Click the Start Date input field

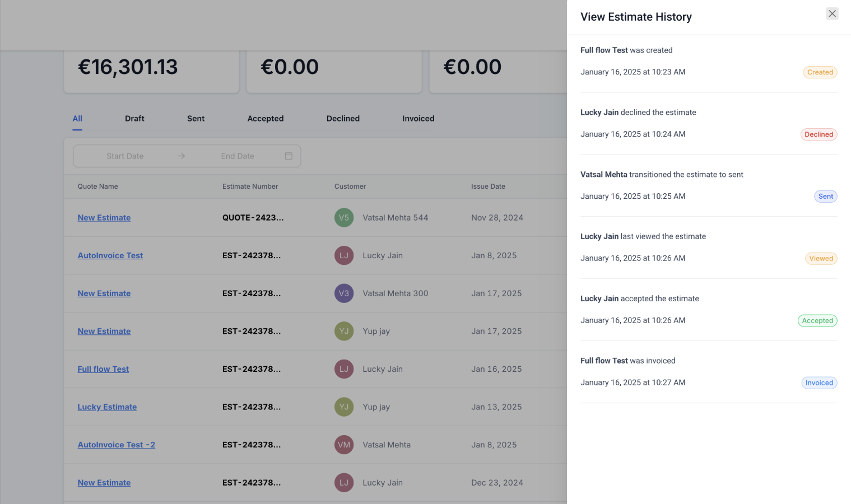coord(125,156)
